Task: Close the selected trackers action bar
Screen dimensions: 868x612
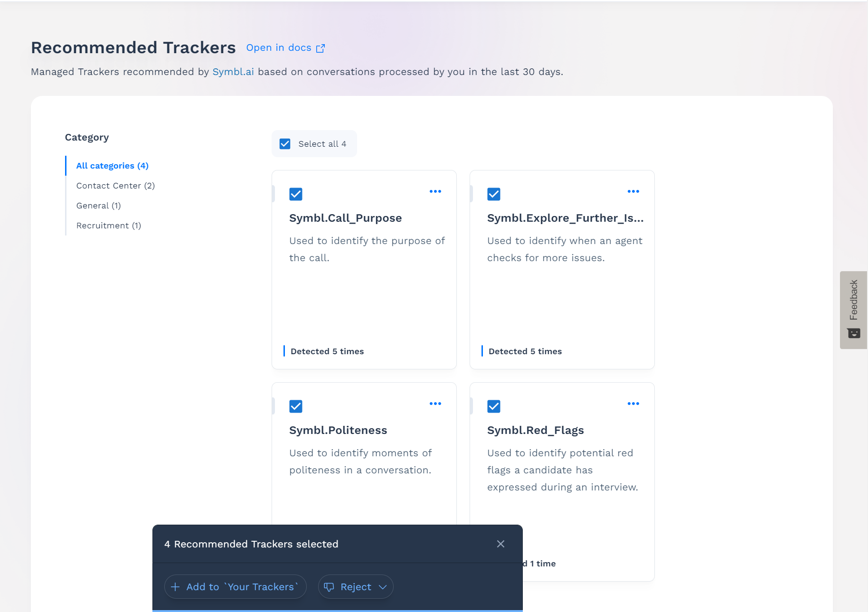Action: point(500,544)
